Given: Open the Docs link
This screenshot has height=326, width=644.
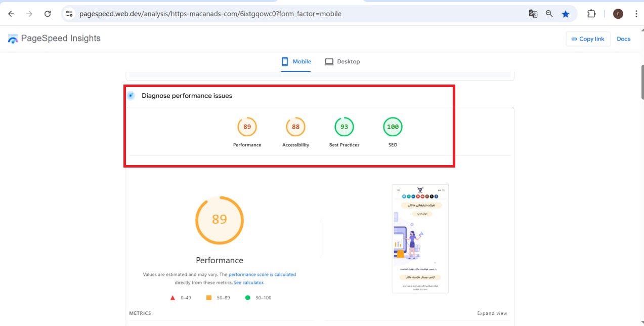Looking at the screenshot, I should click(624, 39).
